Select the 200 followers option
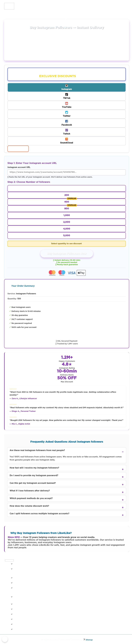Viewport: 132px width, 644px height. 67,195
